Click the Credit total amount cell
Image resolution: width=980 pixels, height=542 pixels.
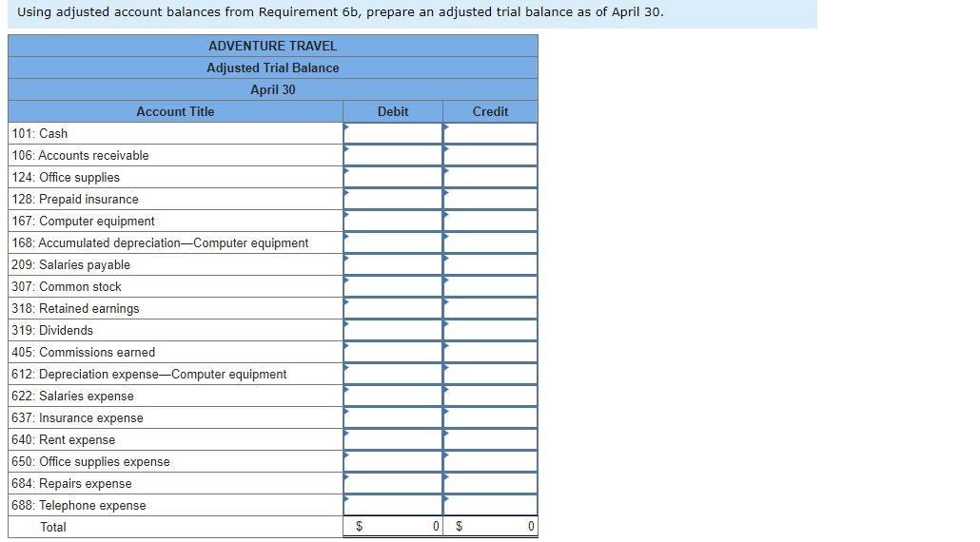(x=491, y=527)
